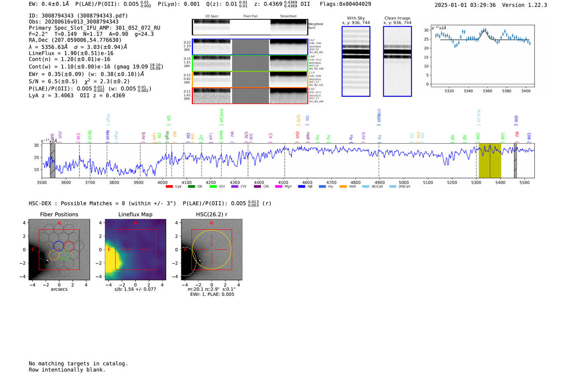
Task: Click the CIII legend color swatch
Action: 258,187
